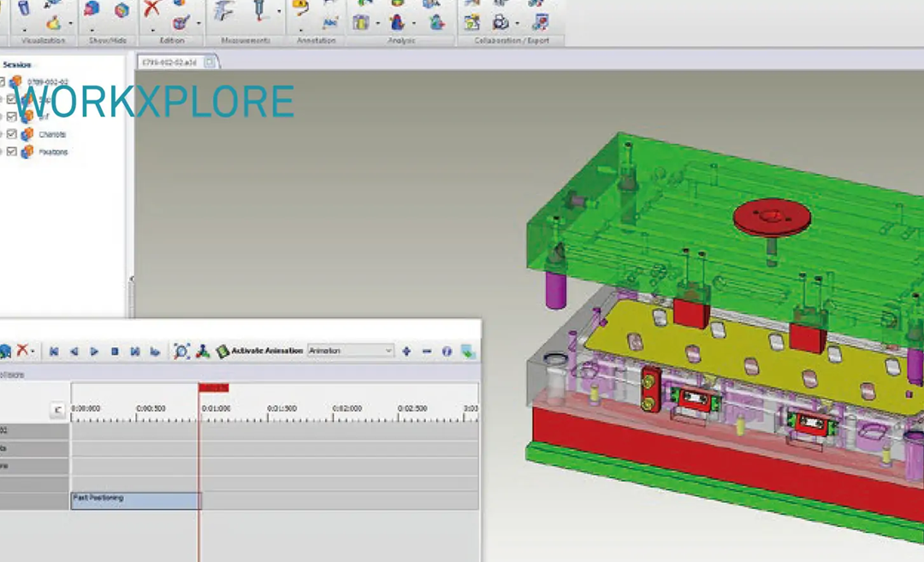Uncheck the Chariots component checkbox

tap(11, 134)
